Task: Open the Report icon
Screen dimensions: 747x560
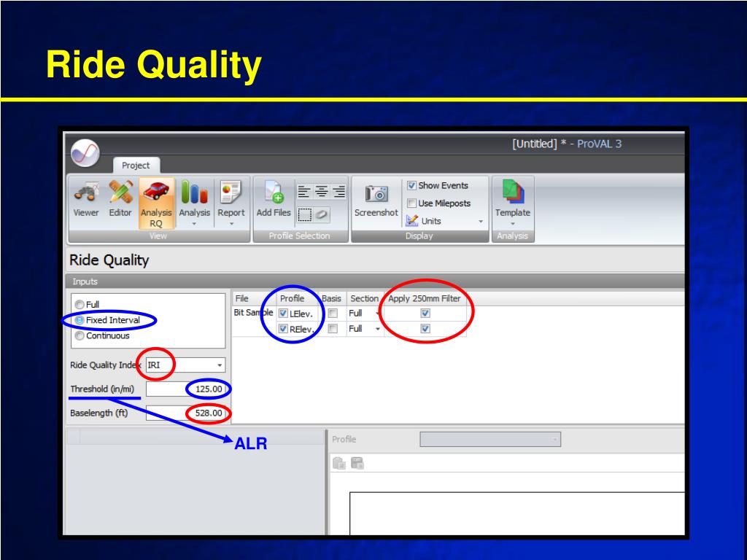Action: point(231,192)
